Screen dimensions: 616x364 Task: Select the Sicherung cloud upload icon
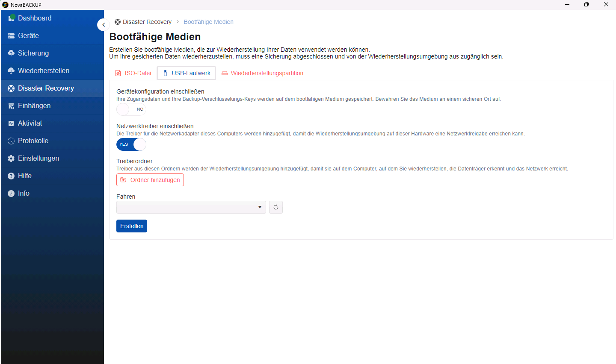[x=11, y=53]
